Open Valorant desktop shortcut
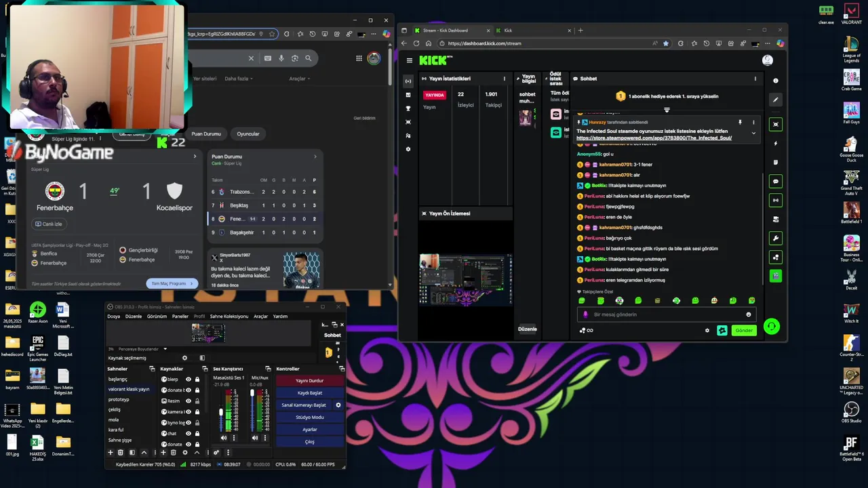This screenshot has width=868, height=488. pyautogui.click(x=851, y=14)
